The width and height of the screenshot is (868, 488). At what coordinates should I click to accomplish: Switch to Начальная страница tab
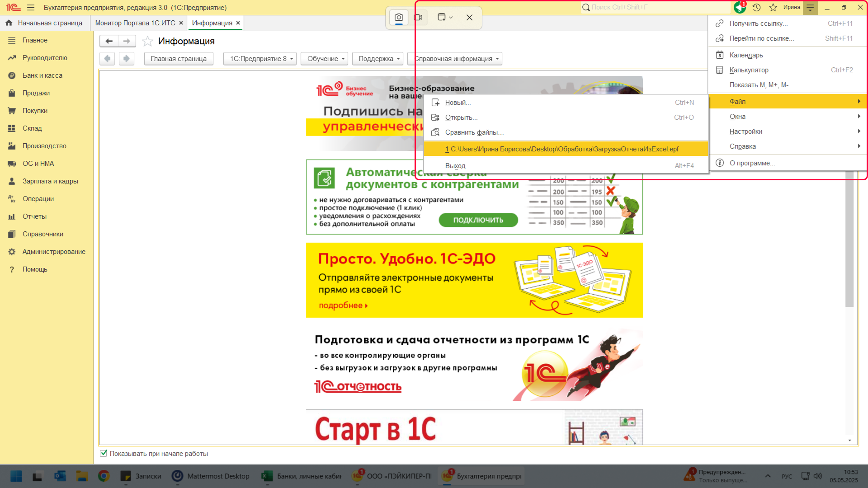point(45,23)
